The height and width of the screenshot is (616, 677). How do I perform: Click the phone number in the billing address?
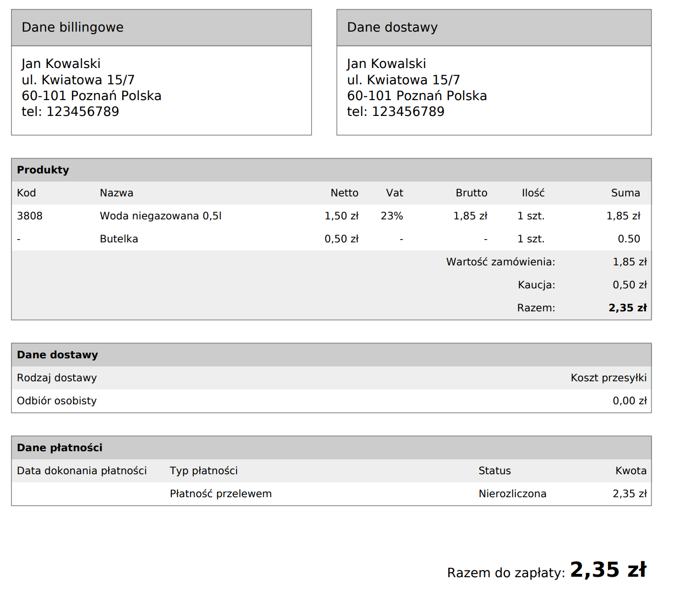pyautogui.click(x=70, y=112)
